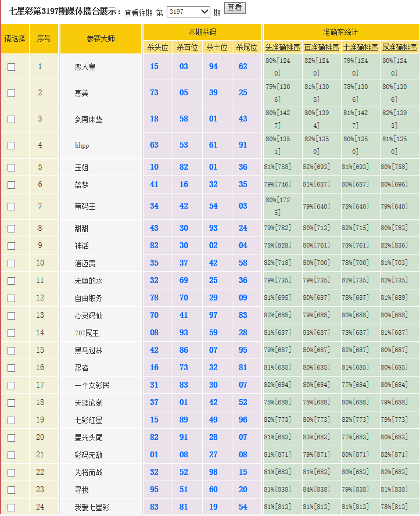Click the 参赛大师 column header
Viewport: 420px width, 516px height.
tap(101, 38)
